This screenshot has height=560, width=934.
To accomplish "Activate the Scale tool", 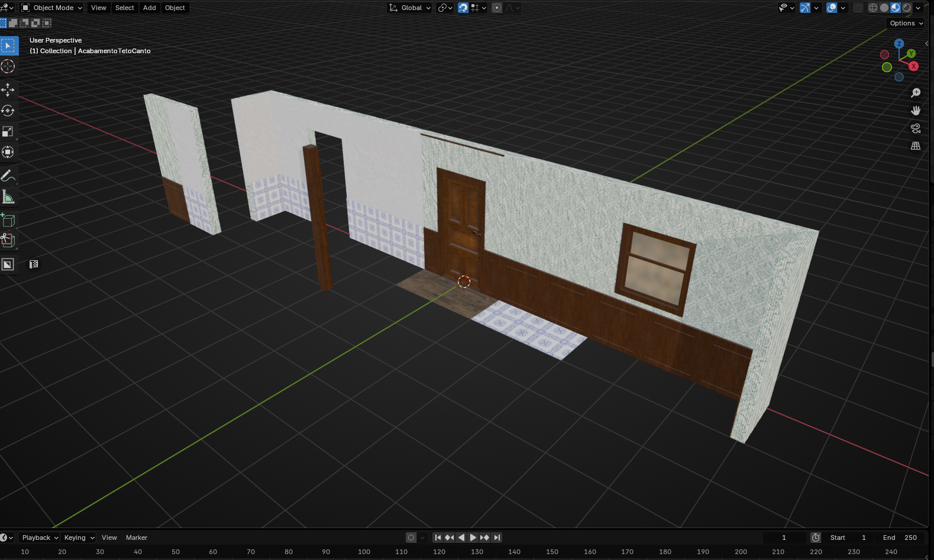I will (8, 131).
